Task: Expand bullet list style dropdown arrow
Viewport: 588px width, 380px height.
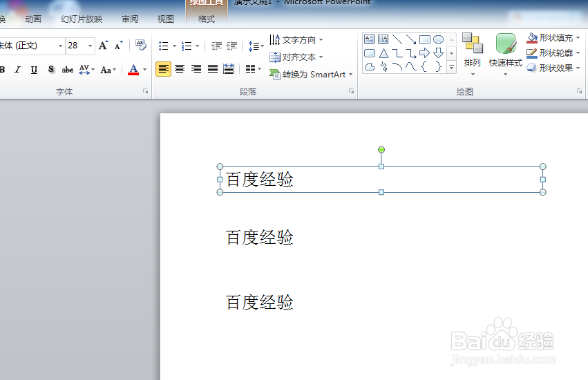Action: pos(174,46)
